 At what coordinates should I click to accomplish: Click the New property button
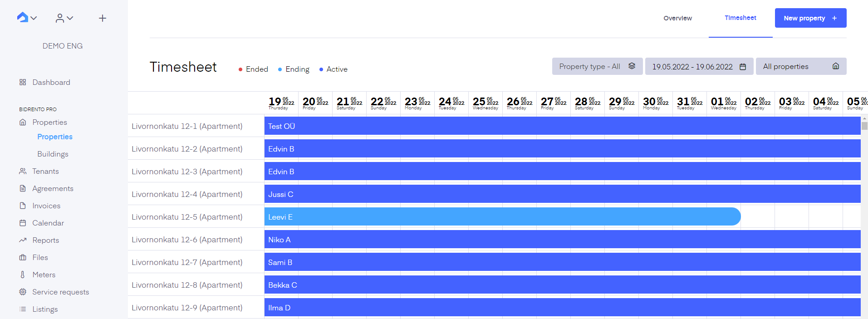[810, 18]
